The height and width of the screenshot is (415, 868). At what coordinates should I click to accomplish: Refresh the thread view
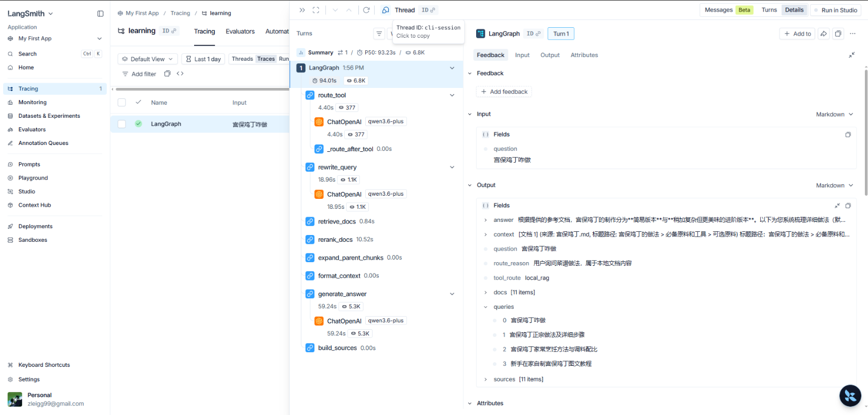tap(366, 10)
